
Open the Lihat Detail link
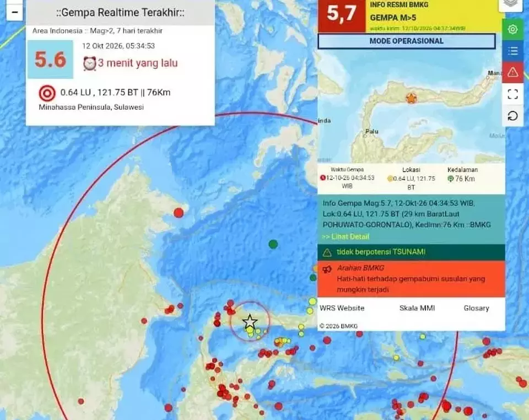pyautogui.click(x=346, y=236)
